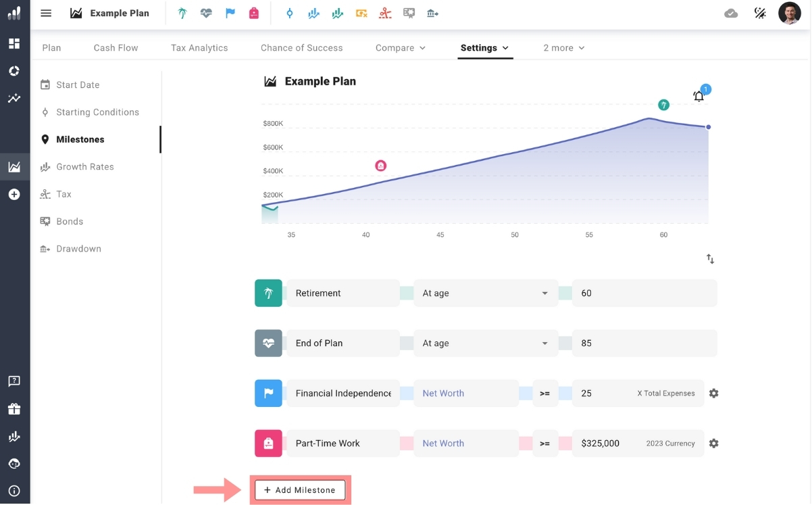The image size is (812, 505).
Task: Click the Retirement age value field
Action: pos(644,293)
